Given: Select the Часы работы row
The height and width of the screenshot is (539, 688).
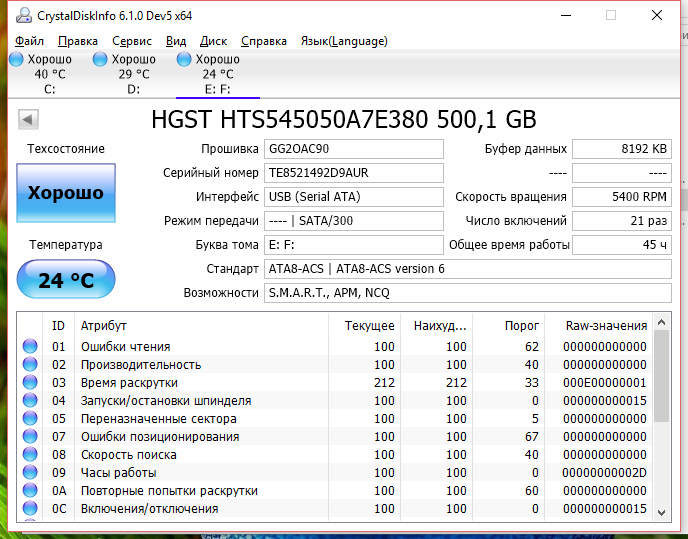Looking at the screenshot, I should click(x=335, y=472).
